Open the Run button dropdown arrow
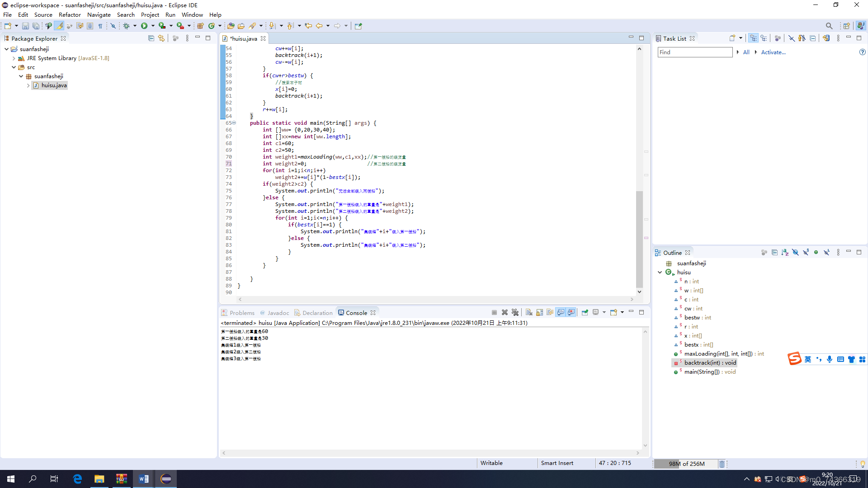Viewport: 868px width, 488px height. [153, 26]
